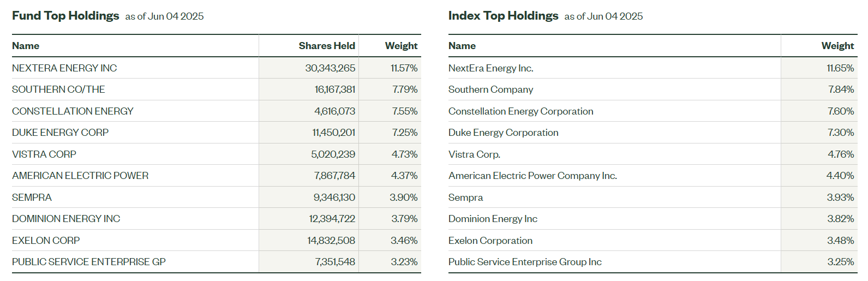Click the Shares Held column header
The image size is (868, 281).
pos(327,46)
